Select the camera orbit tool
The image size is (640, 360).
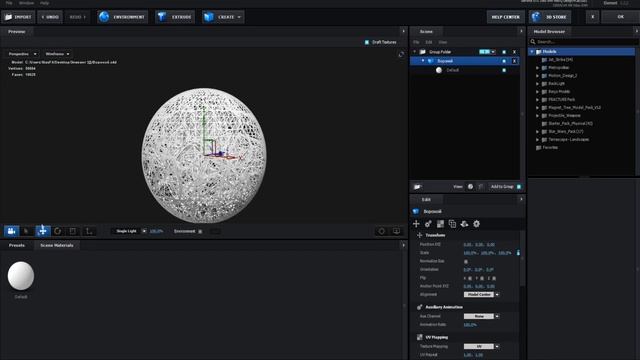tap(11, 231)
